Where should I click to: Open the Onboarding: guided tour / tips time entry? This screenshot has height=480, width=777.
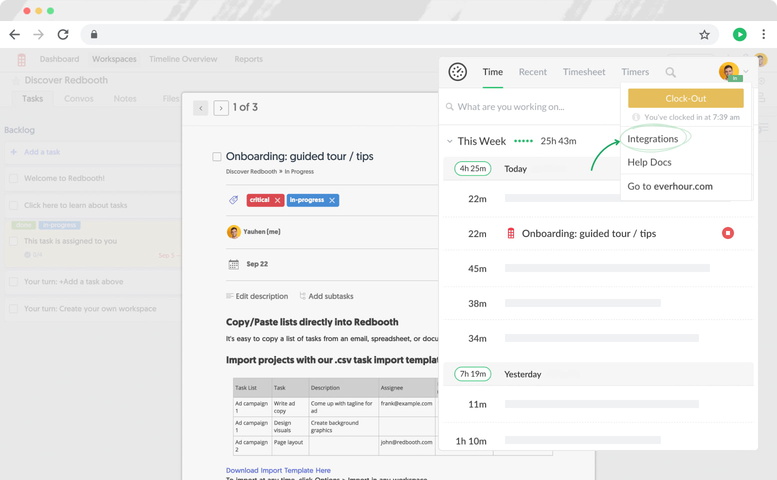tap(588, 233)
